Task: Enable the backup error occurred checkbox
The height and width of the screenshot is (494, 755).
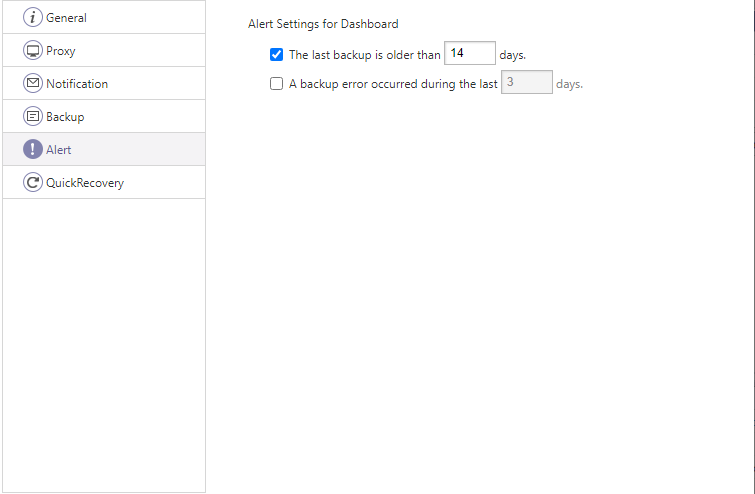Action: [x=277, y=85]
